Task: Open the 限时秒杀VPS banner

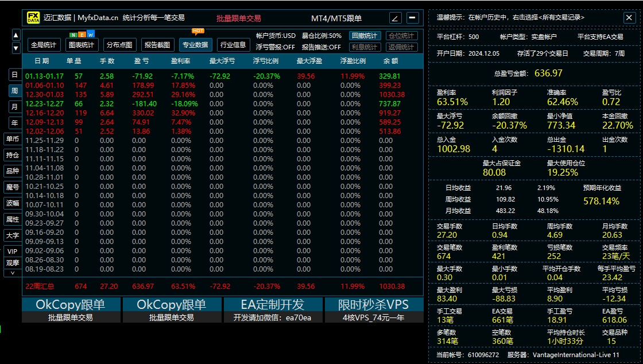Action: point(374,310)
